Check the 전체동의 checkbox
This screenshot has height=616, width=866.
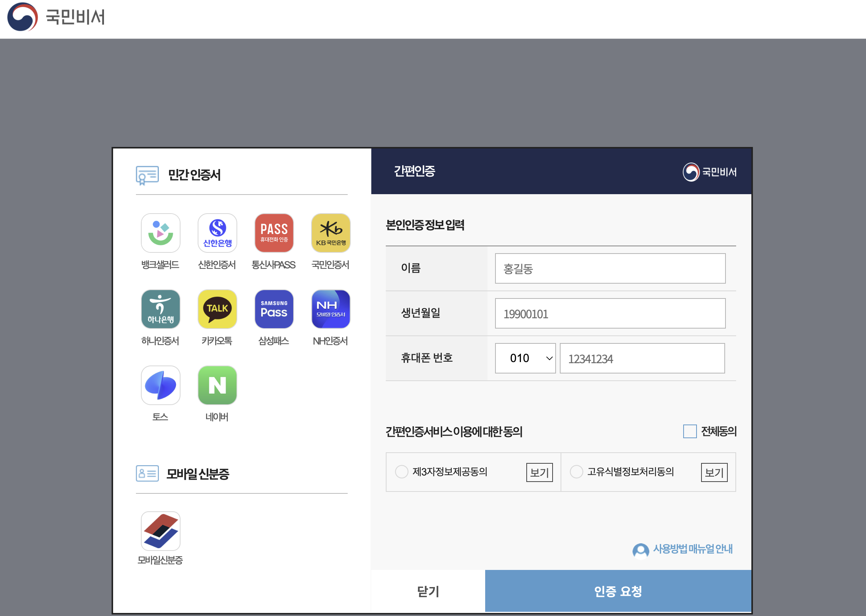(x=689, y=431)
